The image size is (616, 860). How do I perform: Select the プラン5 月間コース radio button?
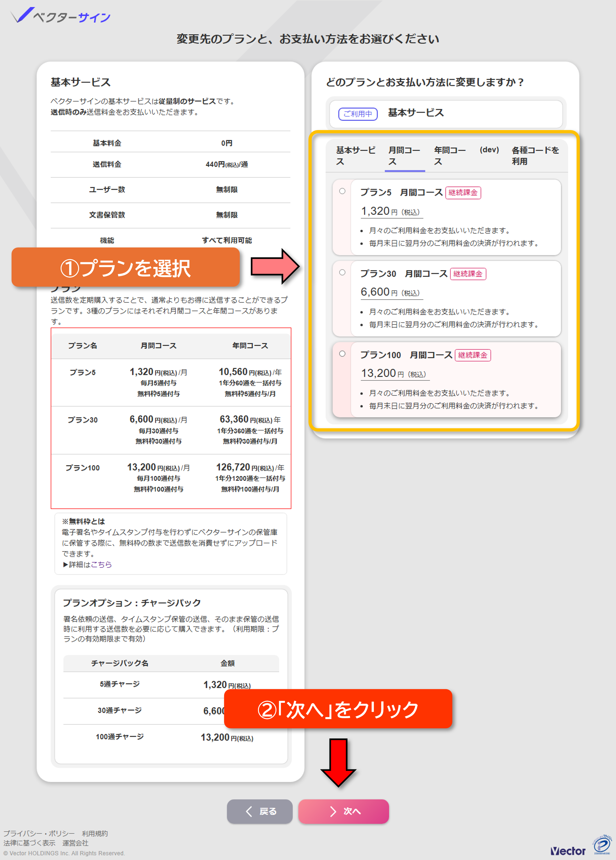tap(342, 191)
